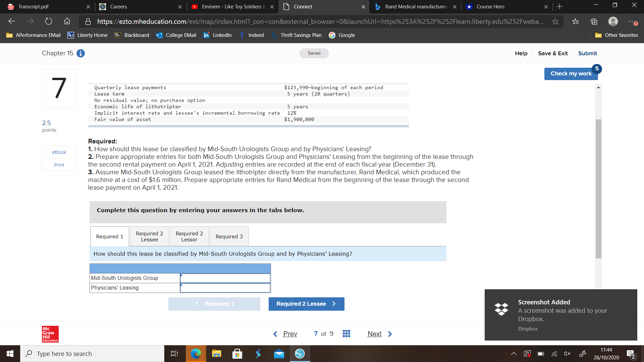Expand the system tray hidden icons chevron

click(514, 354)
